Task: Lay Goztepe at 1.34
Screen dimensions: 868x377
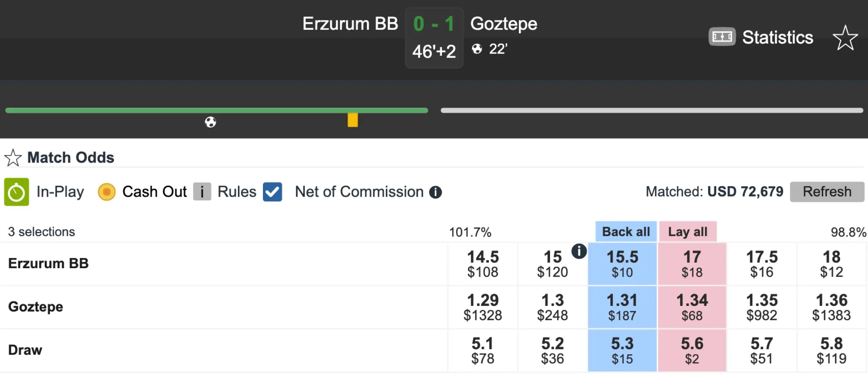Action: click(692, 307)
